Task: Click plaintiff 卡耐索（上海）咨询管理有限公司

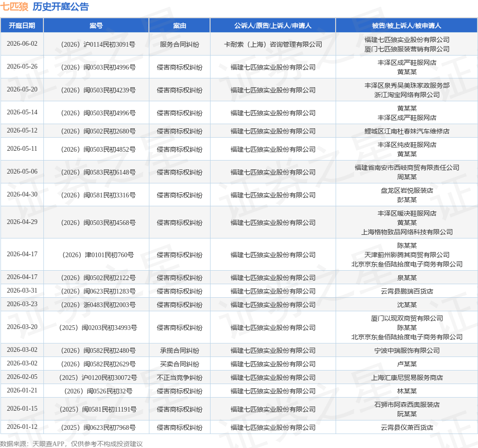Action: pos(273,44)
